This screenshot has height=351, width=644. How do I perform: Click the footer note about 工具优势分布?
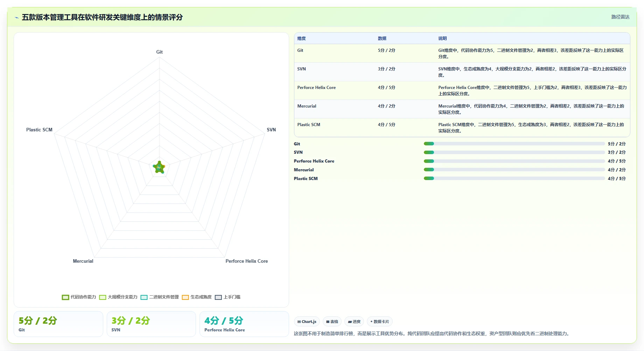(x=432, y=333)
